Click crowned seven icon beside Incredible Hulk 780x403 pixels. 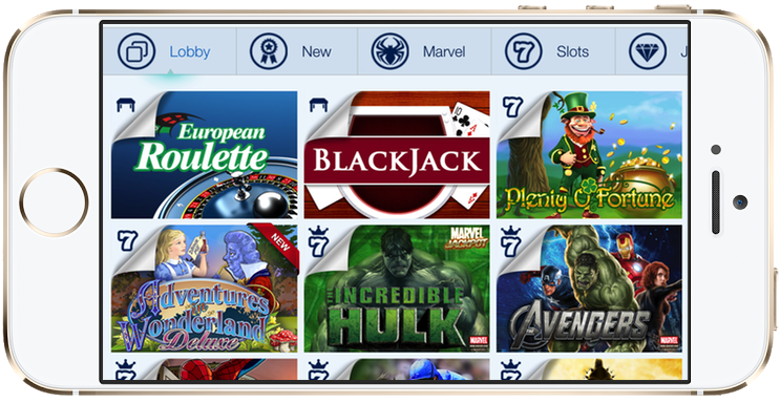coord(318,241)
